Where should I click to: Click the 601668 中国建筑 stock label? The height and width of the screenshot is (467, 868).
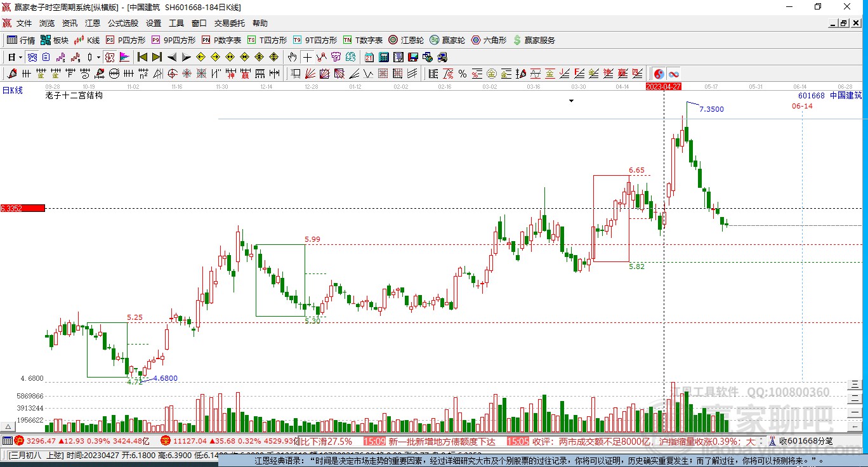(830, 96)
